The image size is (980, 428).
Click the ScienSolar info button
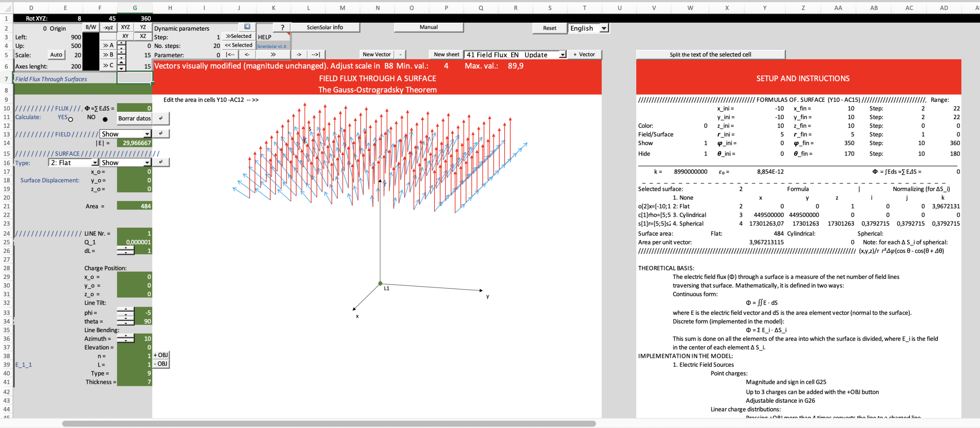pyautogui.click(x=325, y=27)
